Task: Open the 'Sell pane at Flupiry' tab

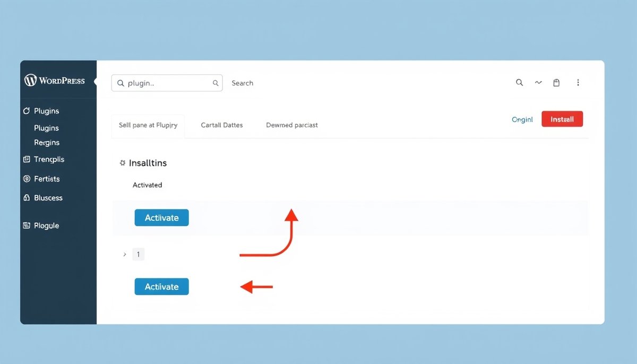Action: [148, 126]
